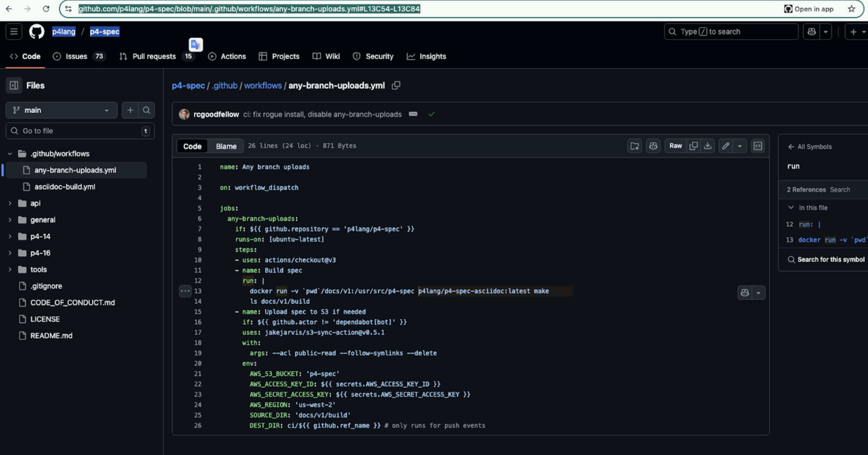Open the asciidoc-build.yml file in the tree
Screen dimensions: 868x455
65,187
